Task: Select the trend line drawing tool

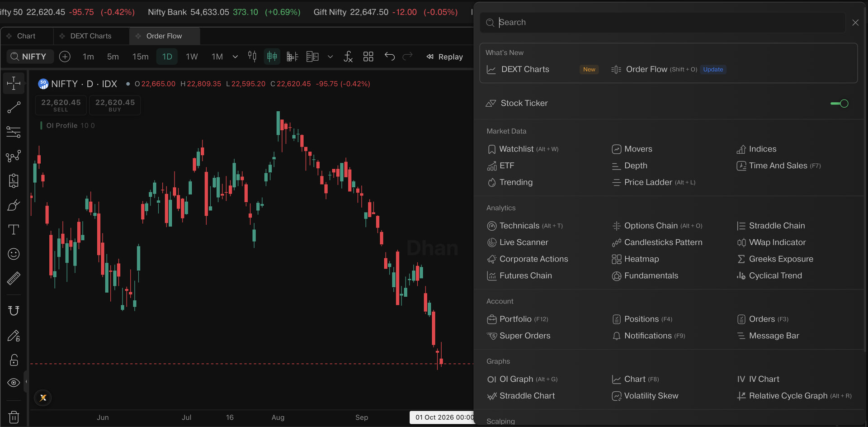Action: (x=14, y=108)
